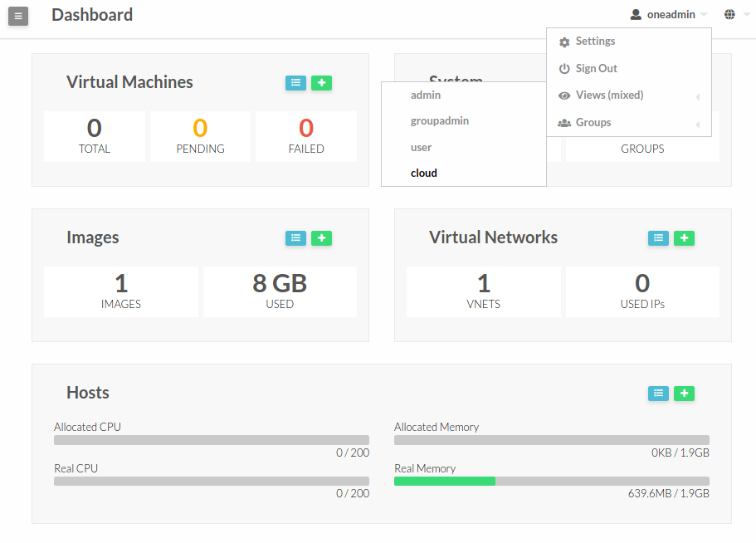Click the green plus to create VM
The width and height of the screenshot is (756, 543).
[x=322, y=83]
